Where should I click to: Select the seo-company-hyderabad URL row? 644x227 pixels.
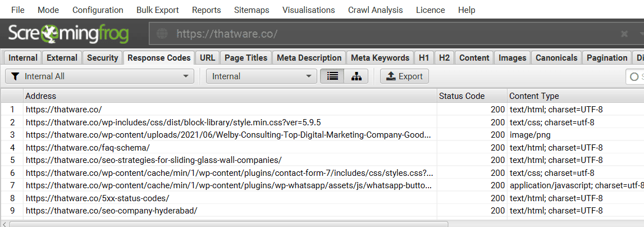(x=230, y=211)
